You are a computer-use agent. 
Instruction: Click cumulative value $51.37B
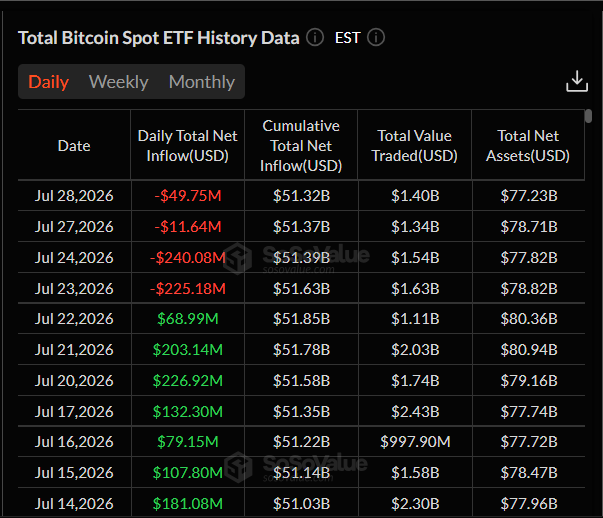point(302,227)
